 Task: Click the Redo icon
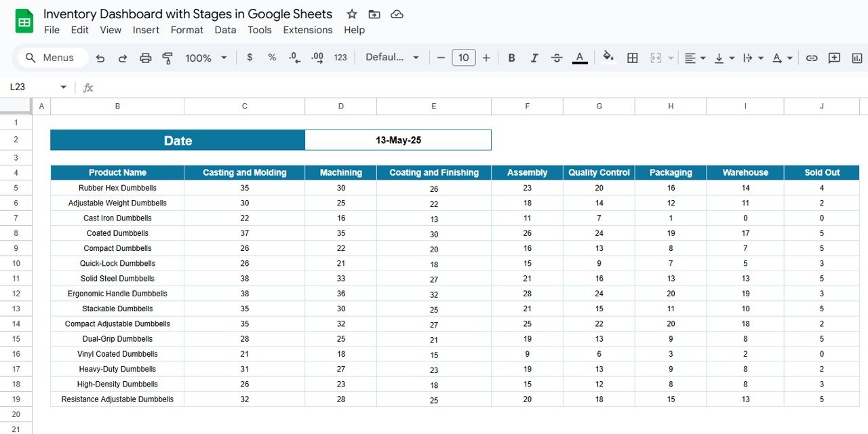click(x=123, y=58)
